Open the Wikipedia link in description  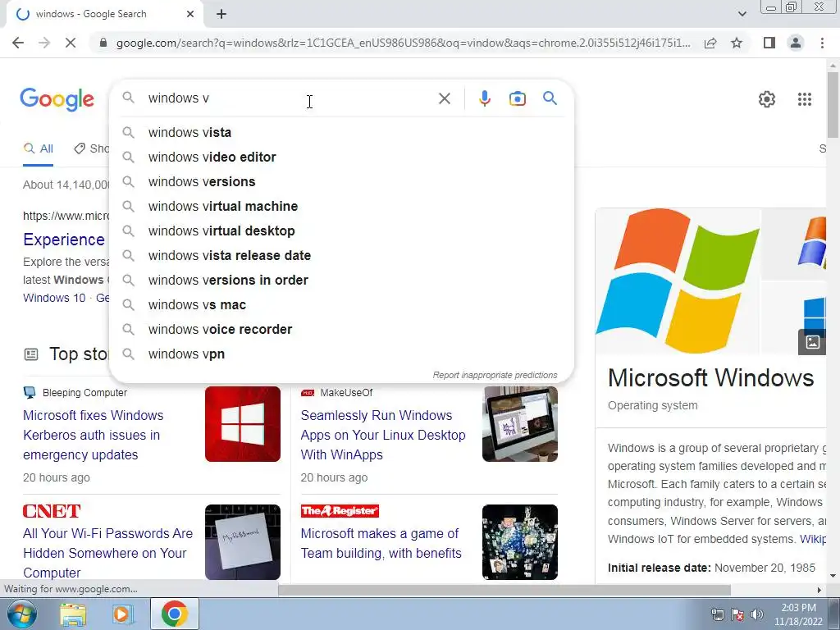[x=813, y=539]
